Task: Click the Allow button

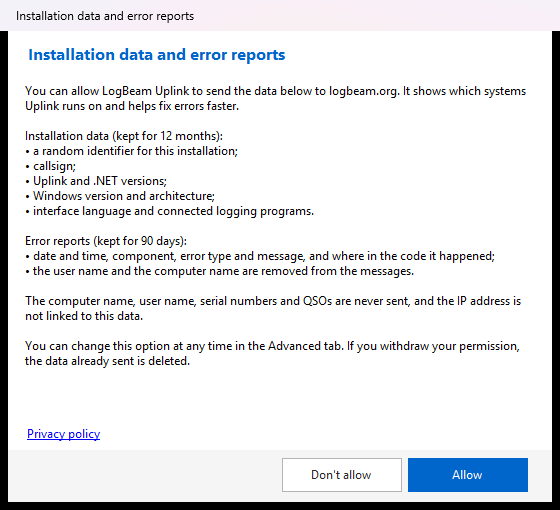Action: click(x=468, y=475)
